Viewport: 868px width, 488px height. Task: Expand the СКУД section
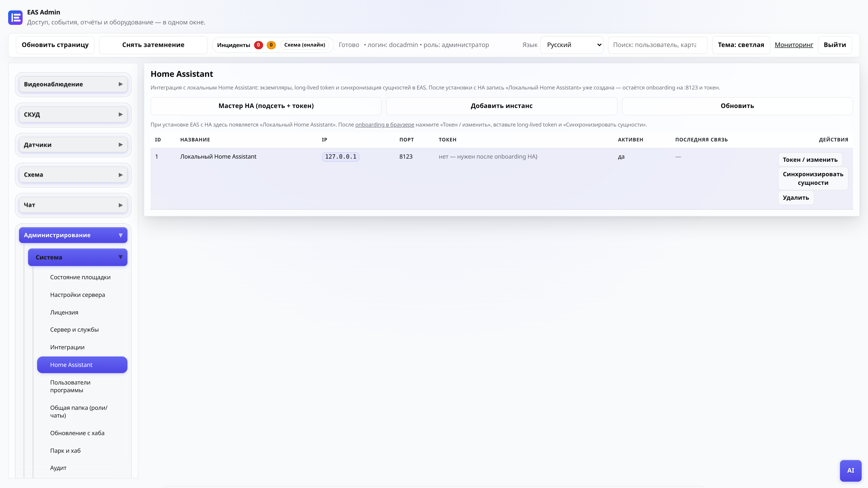point(73,115)
